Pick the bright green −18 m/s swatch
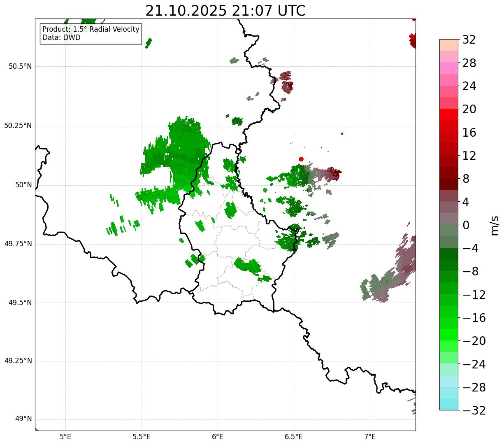Screen dimensions: 504x445 click(x=449, y=335)
